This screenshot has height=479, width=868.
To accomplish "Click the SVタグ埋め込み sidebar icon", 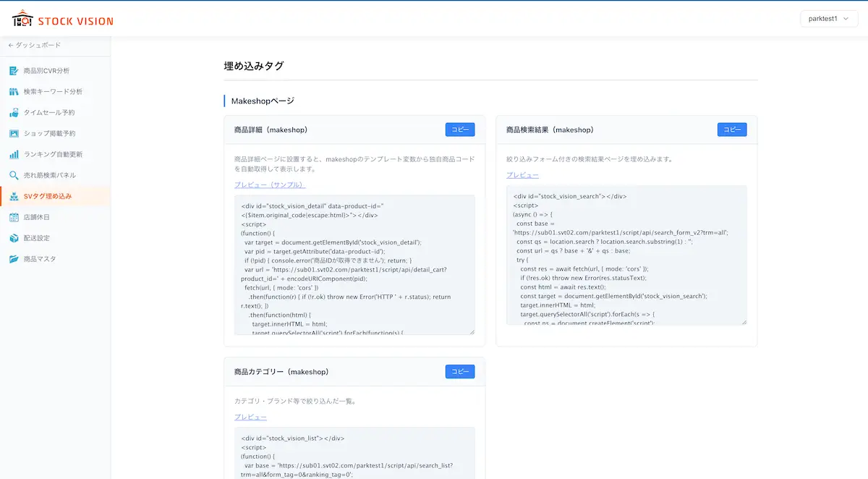I will (x=14, y=196).
